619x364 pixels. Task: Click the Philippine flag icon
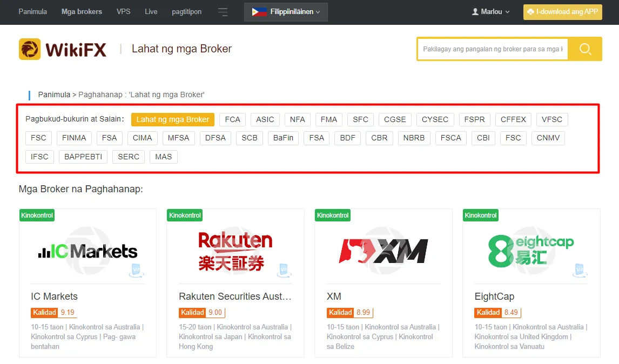tap(259, 12)
